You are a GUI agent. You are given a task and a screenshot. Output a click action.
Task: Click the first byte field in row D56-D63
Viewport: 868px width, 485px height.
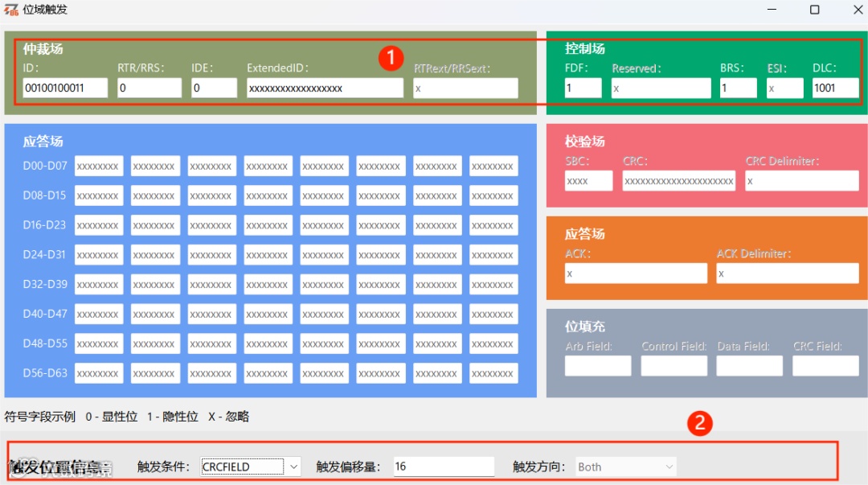(99, 373)
